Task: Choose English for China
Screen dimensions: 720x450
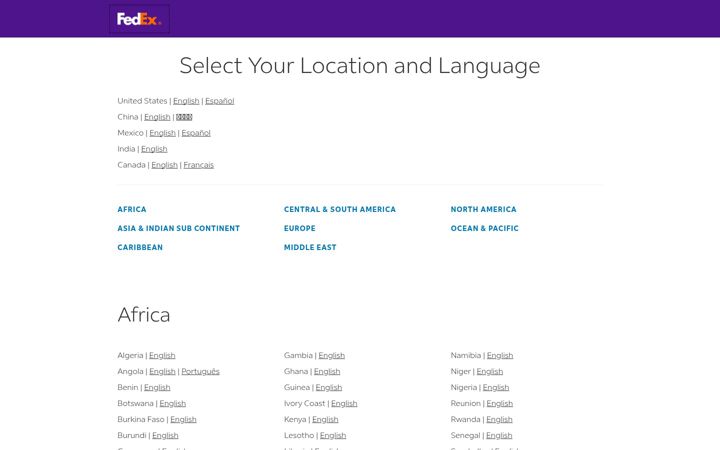Action: (157, 117)
